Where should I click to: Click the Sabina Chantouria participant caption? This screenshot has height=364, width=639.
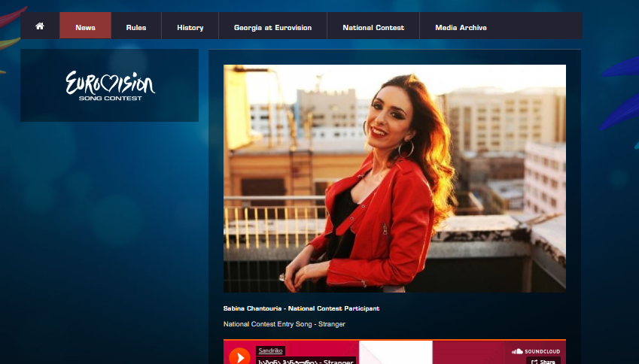pyautogui.click(x=301, y=308)
